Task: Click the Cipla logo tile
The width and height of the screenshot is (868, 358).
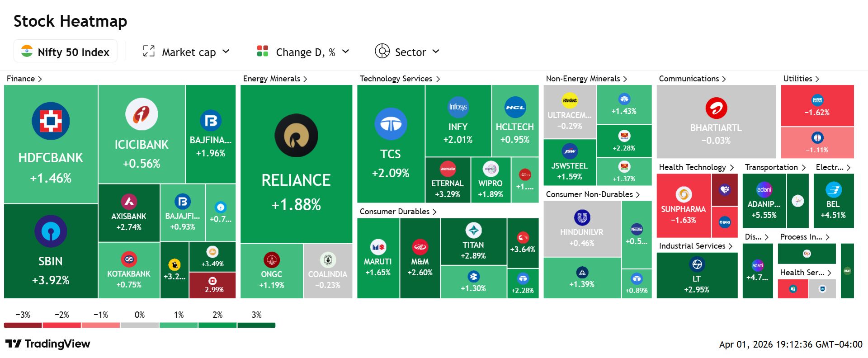Action: [x=725, y=222]
